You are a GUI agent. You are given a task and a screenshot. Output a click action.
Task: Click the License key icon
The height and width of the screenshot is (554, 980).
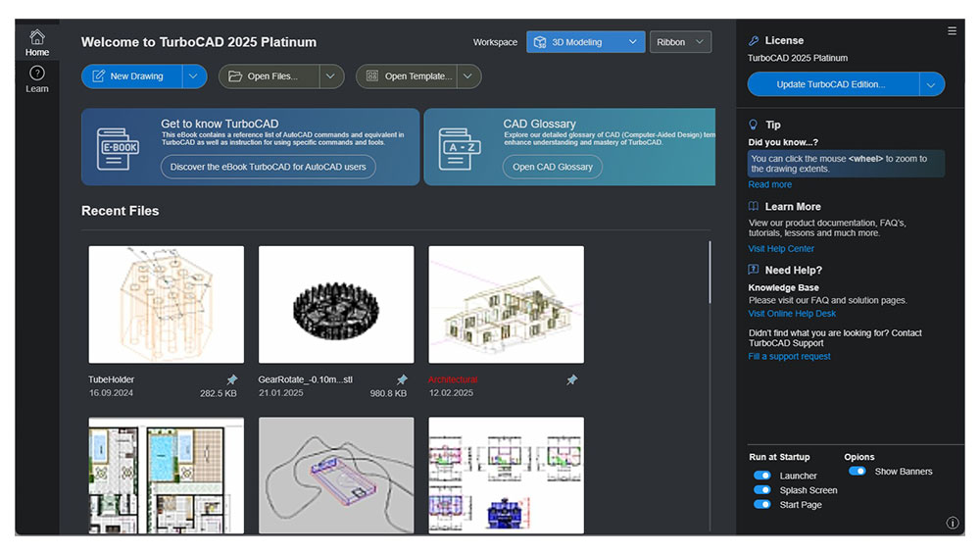754,40
